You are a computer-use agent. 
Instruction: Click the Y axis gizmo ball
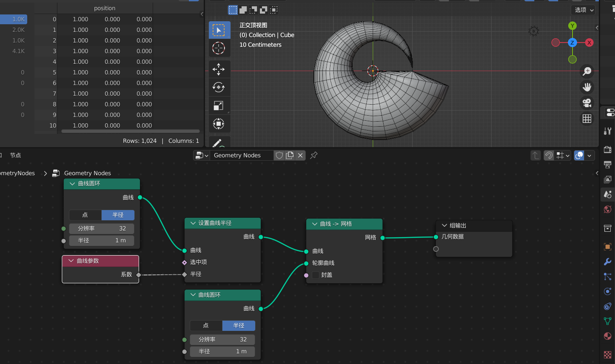572,26
